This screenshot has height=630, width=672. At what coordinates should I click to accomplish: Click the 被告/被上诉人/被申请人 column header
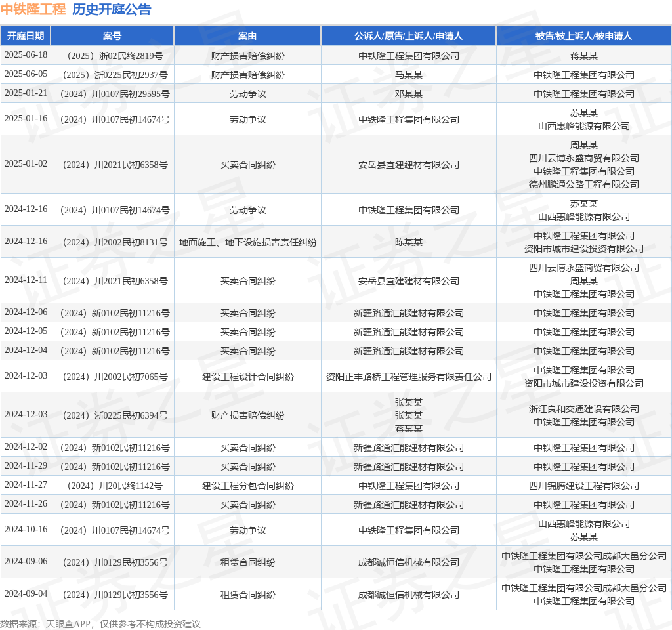point(583,36)
